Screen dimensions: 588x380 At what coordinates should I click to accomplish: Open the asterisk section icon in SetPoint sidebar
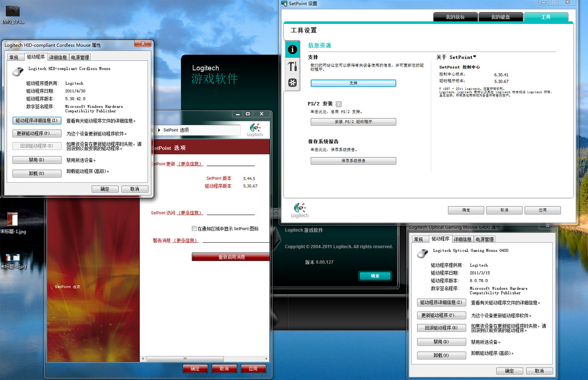[293, 83]
